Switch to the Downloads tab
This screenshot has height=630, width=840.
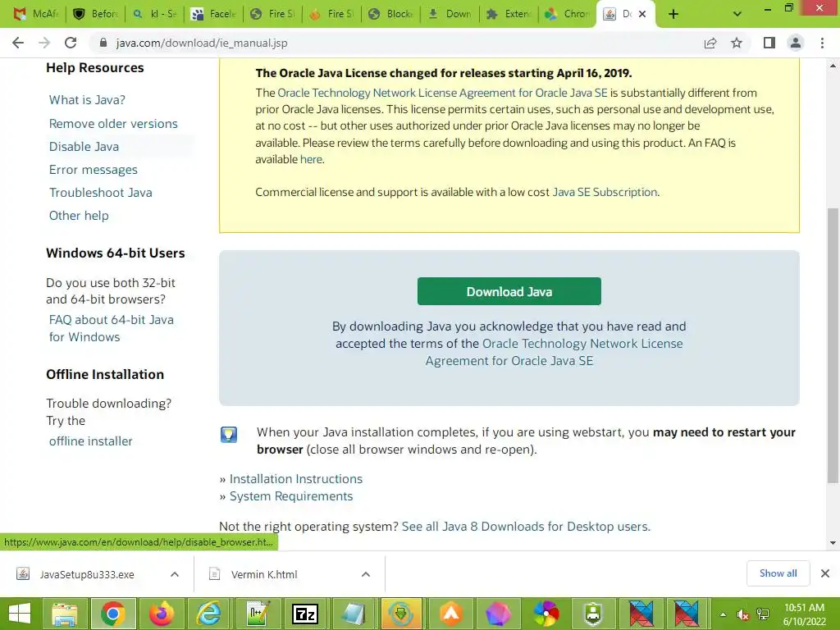coord(450,14)
